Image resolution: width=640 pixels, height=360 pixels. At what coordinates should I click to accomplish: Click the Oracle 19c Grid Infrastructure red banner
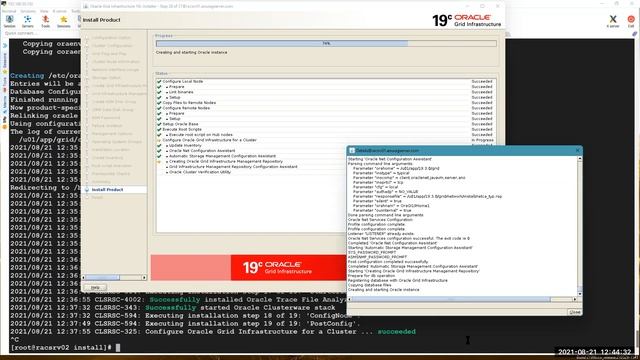click(248, 268)
